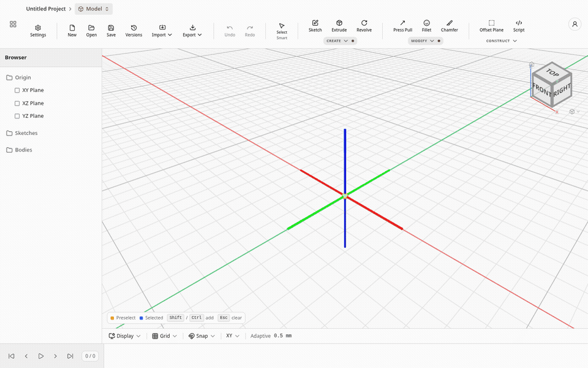Click the home icon above view cube
This screenshot has width=588, height=368.
point(532,64)
